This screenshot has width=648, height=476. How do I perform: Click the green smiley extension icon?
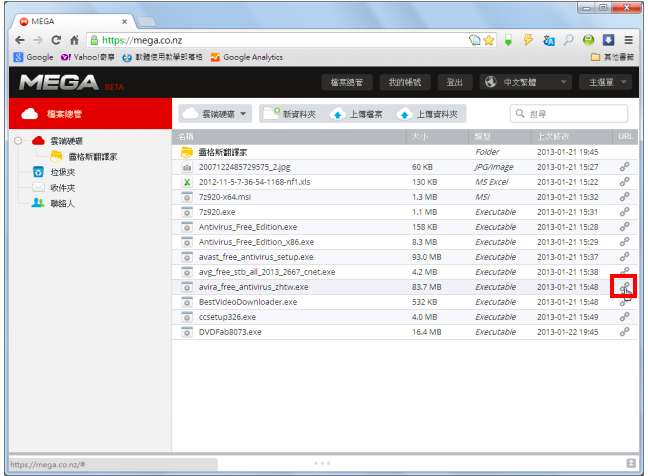[x=588, y=40]
